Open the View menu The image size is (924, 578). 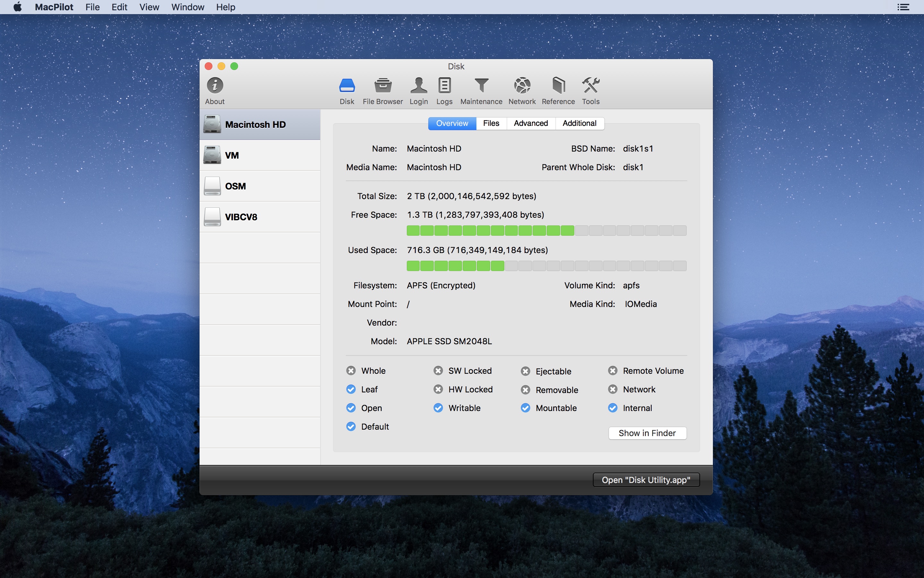point(149,7)
